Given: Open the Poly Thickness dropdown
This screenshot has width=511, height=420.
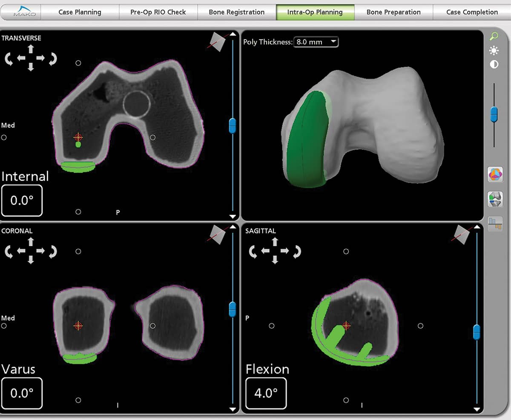Looking at the screenshot, I should [315, 42].
